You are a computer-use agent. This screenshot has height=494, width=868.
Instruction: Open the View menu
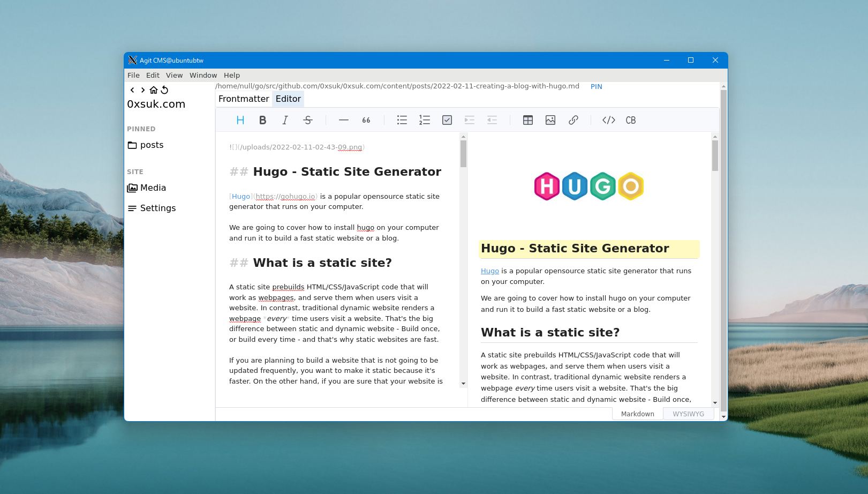tap(174, 76)
